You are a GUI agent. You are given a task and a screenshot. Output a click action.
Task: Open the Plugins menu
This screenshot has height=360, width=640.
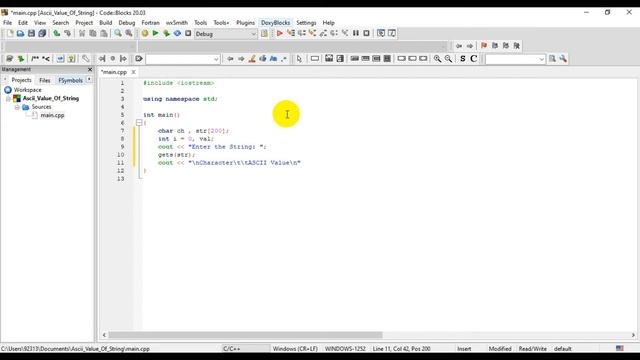tap(245, 23)
